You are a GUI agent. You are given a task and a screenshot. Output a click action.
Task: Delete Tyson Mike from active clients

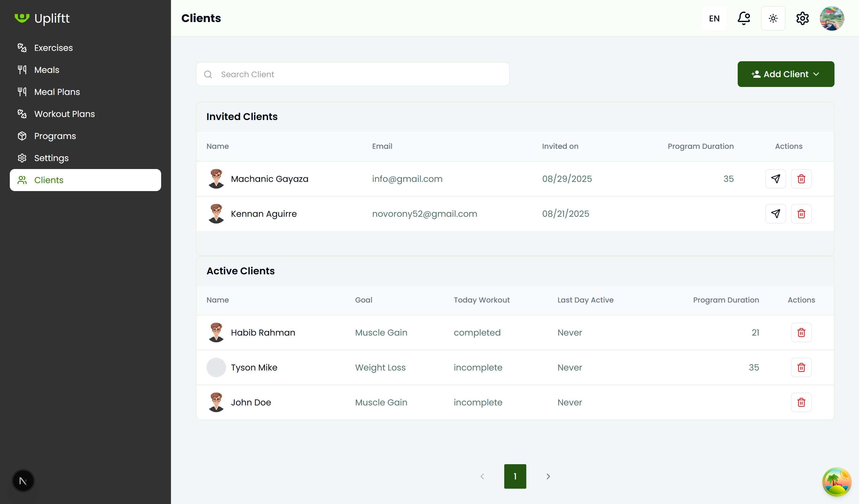pyautogui.click(x=801, y=367)
